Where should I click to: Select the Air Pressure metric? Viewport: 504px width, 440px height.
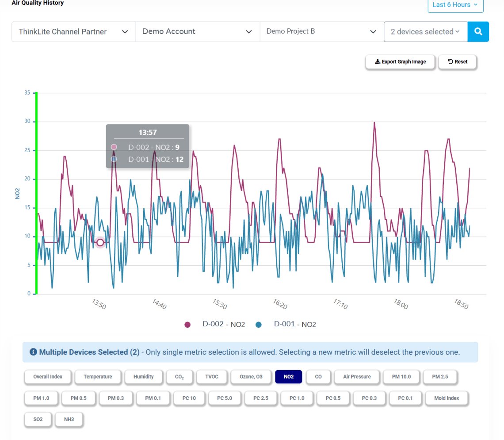point(357,377)
